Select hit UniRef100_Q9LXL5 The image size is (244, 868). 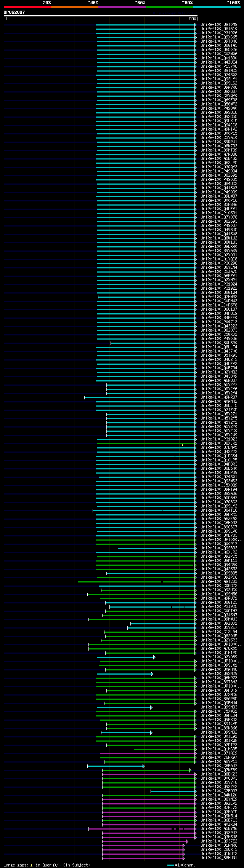pos(219,121)
